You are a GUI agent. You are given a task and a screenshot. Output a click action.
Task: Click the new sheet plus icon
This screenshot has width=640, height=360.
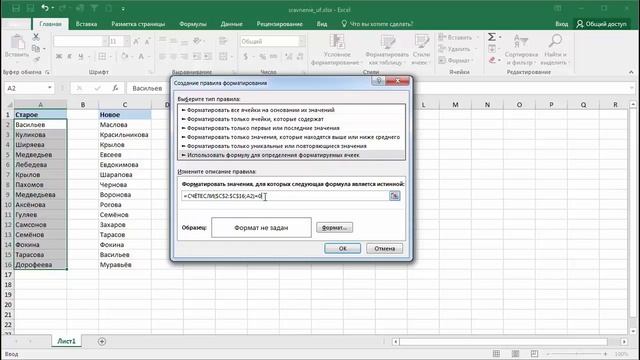102,341
